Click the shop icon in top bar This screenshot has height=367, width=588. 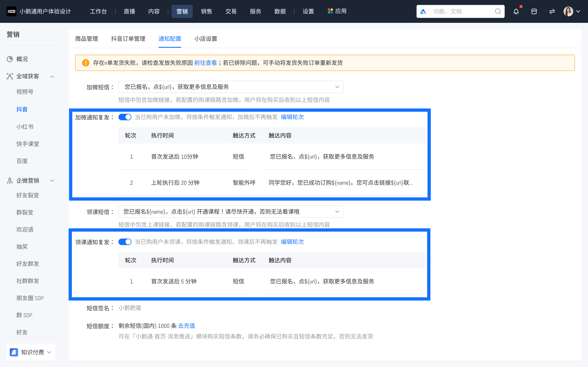click(x=534, y=11)
